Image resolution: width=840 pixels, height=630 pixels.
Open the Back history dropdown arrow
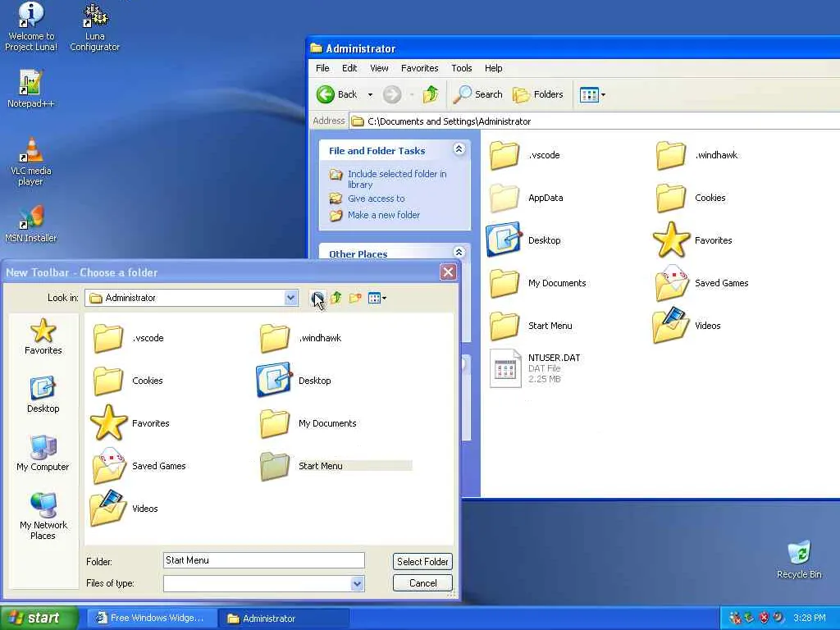click(x=370, y=95)
